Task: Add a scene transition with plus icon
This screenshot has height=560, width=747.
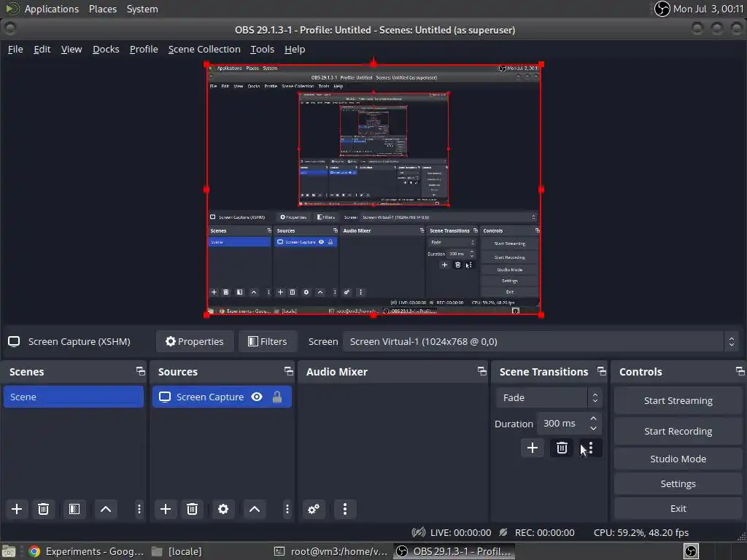Action: [532, 448]
